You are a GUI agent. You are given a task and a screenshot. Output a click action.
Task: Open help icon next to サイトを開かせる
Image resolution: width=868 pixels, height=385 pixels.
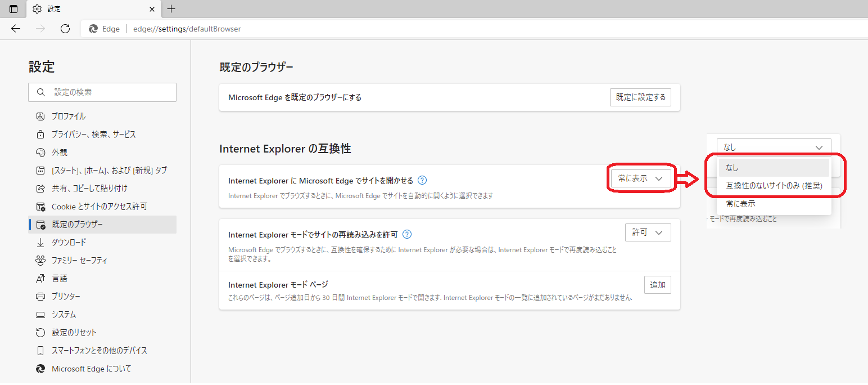click(x=422, y=181)
